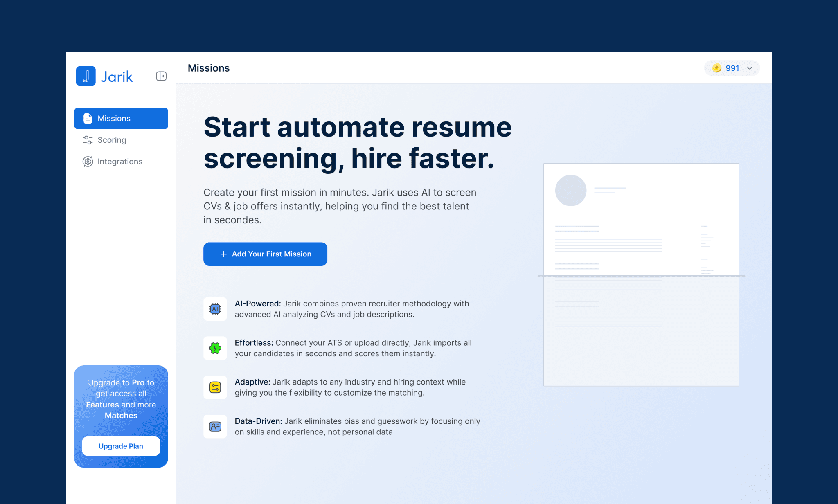This screenshot has width=838, height=504.
Task: Expand the credits dropdown chevron
Action: coord(750,68)
